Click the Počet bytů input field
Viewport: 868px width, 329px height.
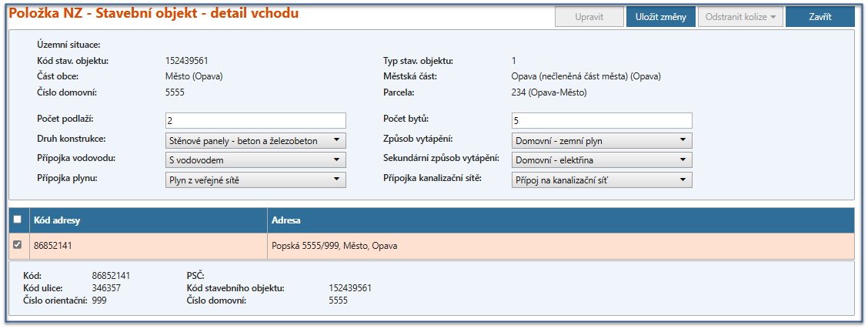601,121
